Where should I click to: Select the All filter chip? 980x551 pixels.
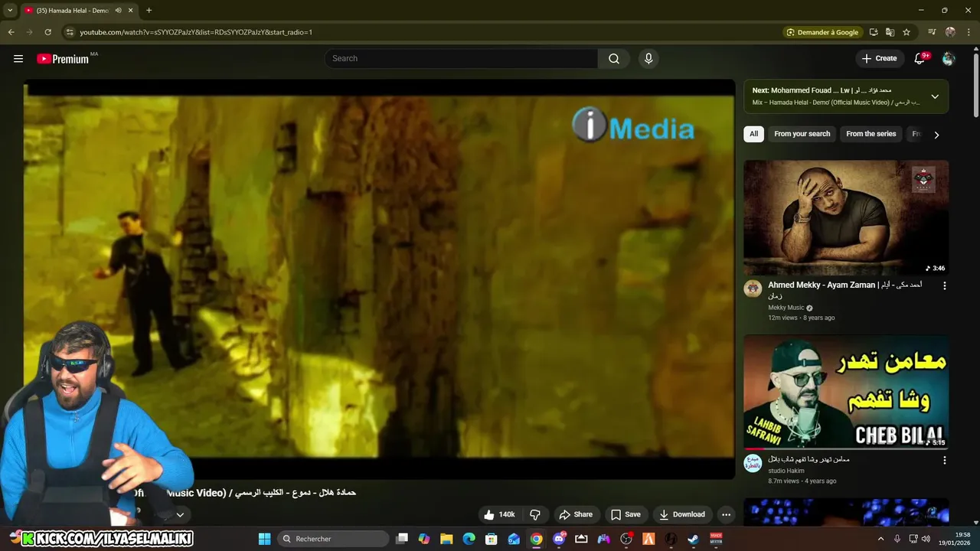[753, 134]
